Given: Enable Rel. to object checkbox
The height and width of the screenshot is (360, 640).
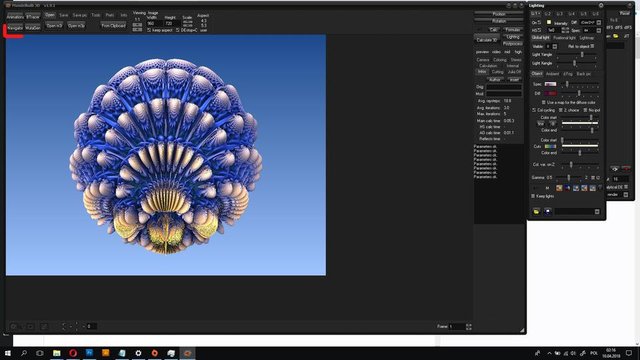Looking at the screenshot, I should 592,46.
